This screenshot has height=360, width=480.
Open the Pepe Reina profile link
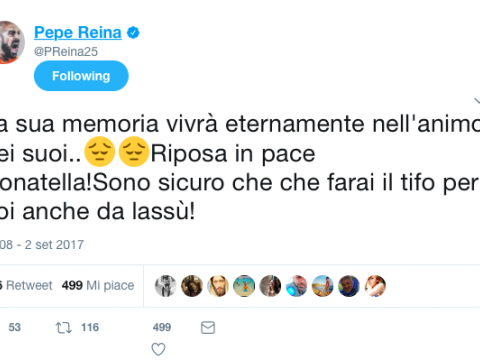pyautogui.click(x=78, y=33)
